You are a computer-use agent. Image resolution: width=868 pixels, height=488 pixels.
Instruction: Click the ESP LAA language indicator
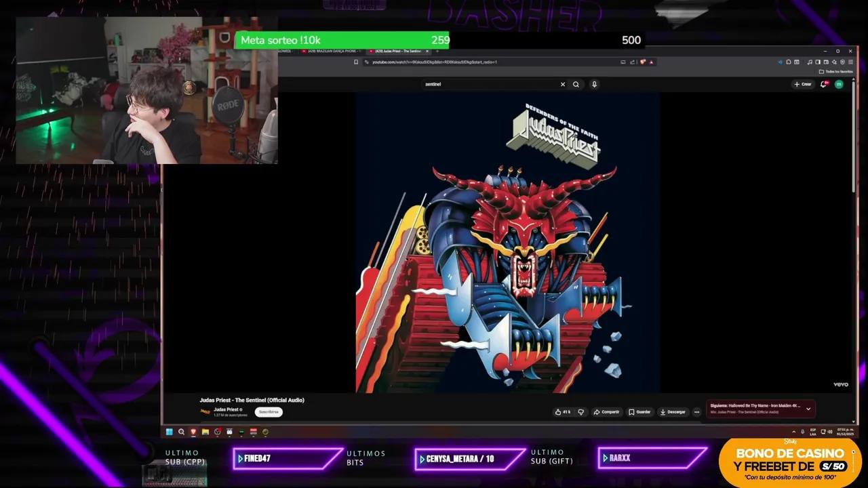tap(813, 432)
